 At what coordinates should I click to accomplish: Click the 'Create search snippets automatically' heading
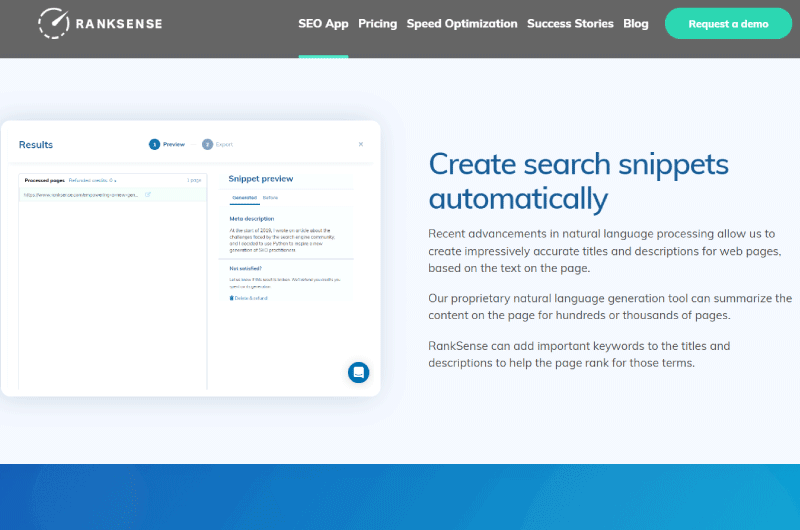click(579, 181)
